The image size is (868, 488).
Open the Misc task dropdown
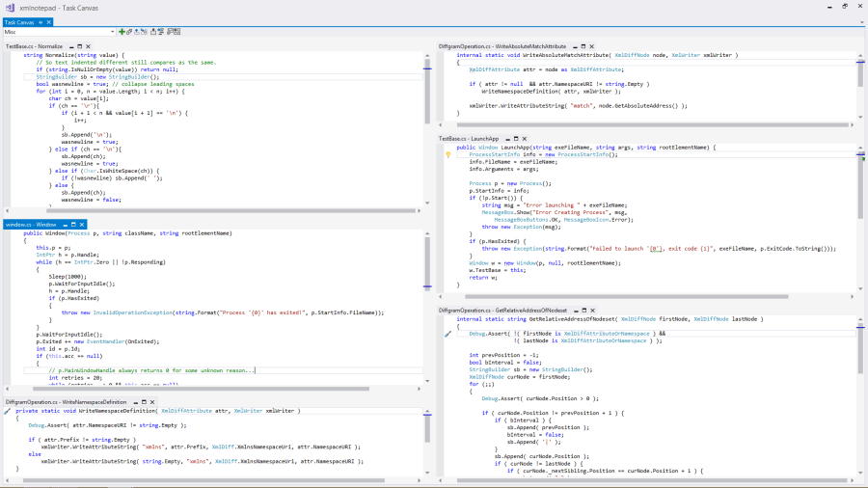112,32
